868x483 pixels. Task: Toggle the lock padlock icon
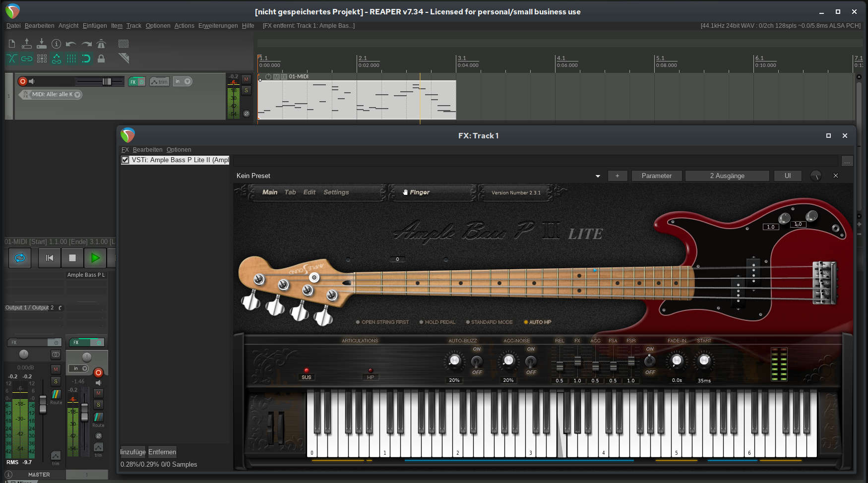(x=101, y=59)
